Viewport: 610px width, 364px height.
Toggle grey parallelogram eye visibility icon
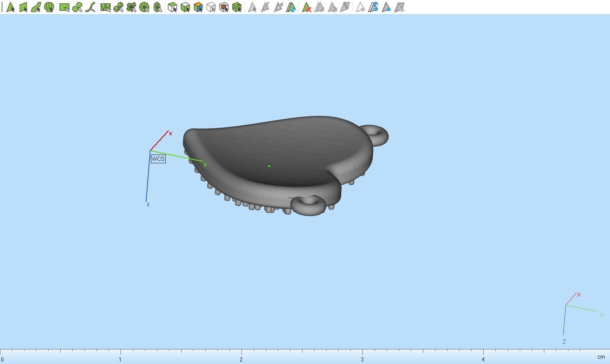tap(399, 7)
